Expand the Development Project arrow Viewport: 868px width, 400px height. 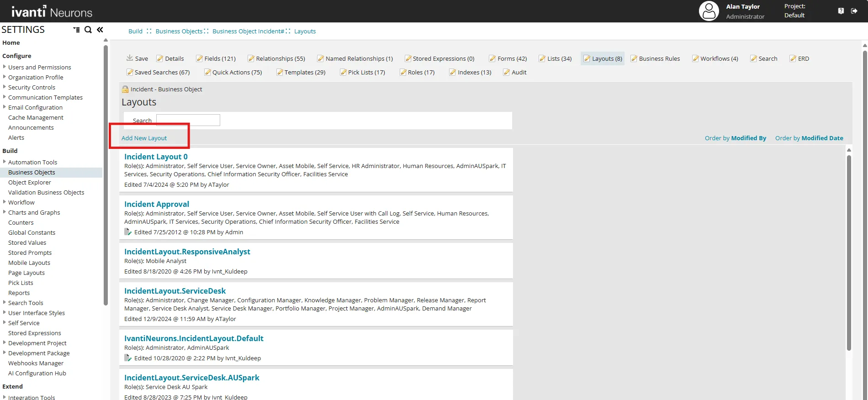pyautogui.click(x=5, y=342)
